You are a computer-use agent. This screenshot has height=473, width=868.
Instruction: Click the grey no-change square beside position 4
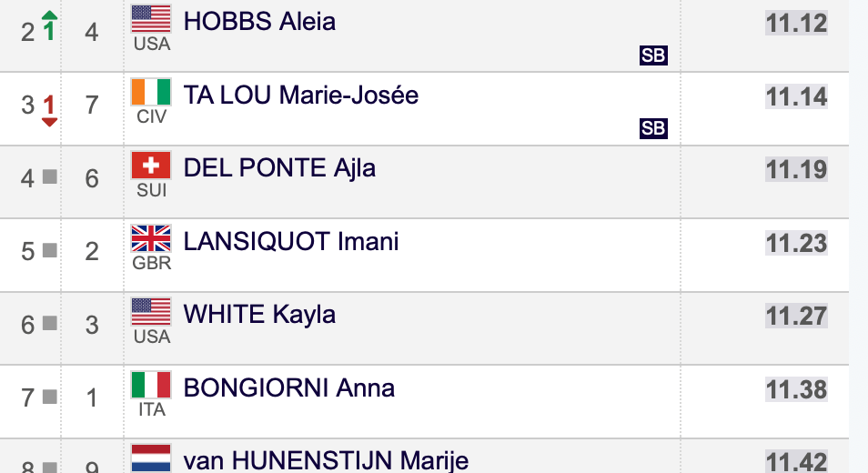coord(50,177)
